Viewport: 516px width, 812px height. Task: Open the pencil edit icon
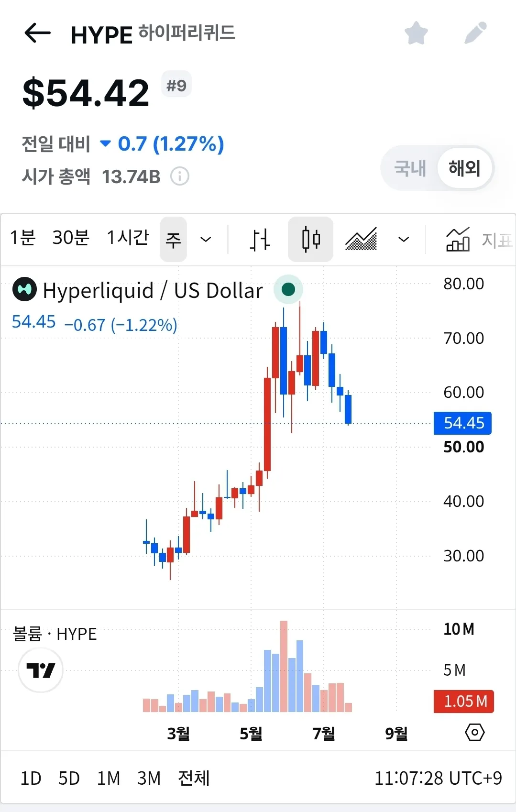click(475, 33)
